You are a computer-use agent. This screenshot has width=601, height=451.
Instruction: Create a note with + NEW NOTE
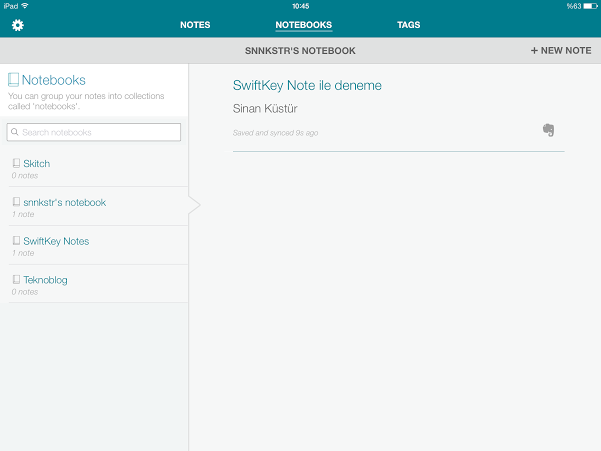pos(561,51)
